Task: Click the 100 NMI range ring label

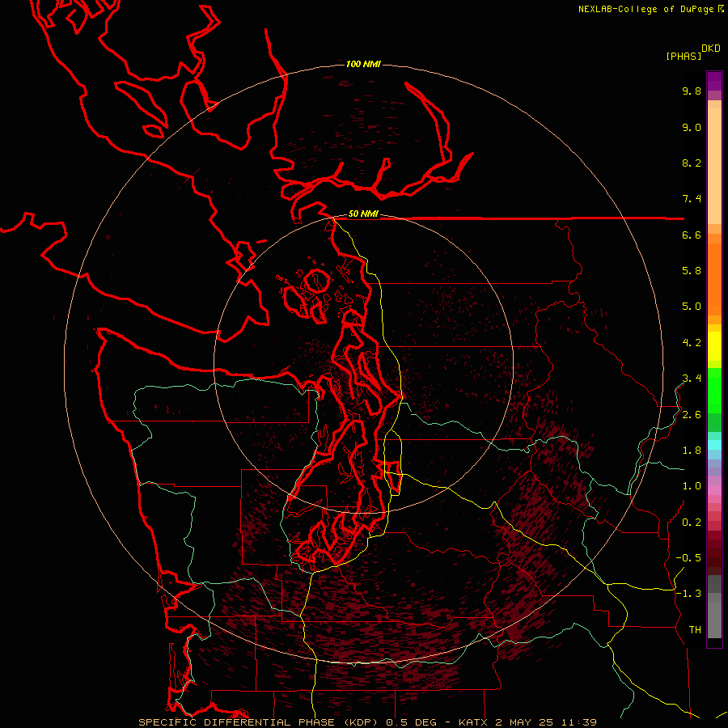Action: pyautogui.click(x=363, y=64)
